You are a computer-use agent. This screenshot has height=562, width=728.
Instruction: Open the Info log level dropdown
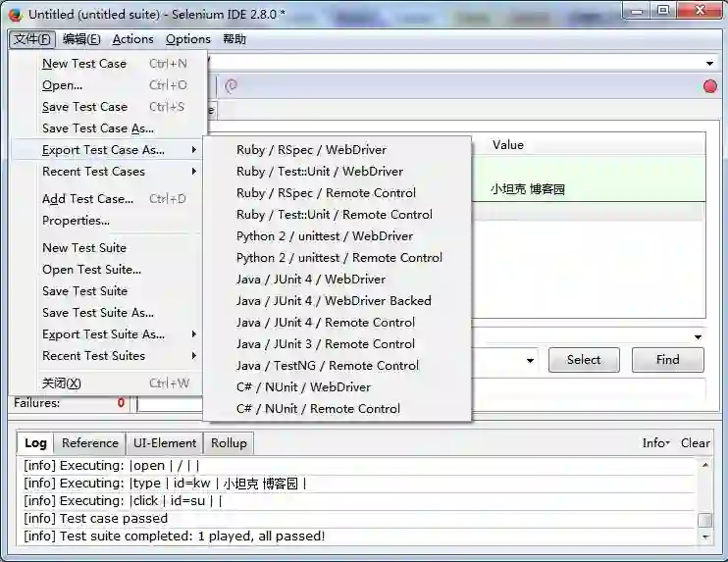tap(656, 443)
